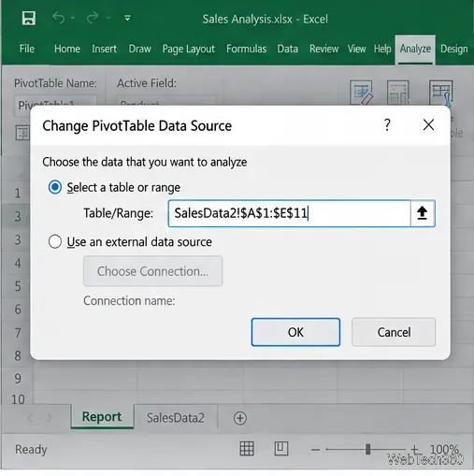The height and width of the screenshot is (476, 474).
Task: Select row header 9
Action: [18, 379]
